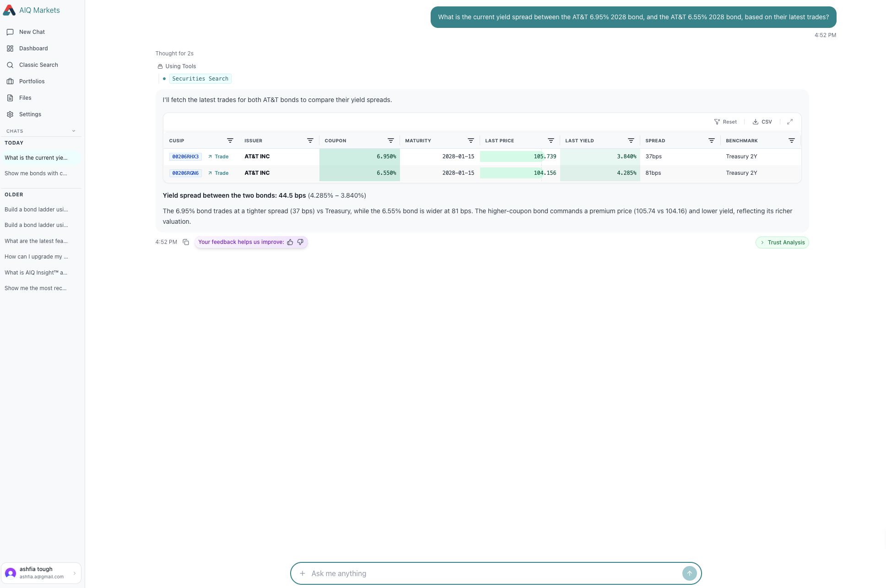Click the plus attachment icon in chat input
The width and height of the screenshot is (886, 588).
tap(303, 573)
